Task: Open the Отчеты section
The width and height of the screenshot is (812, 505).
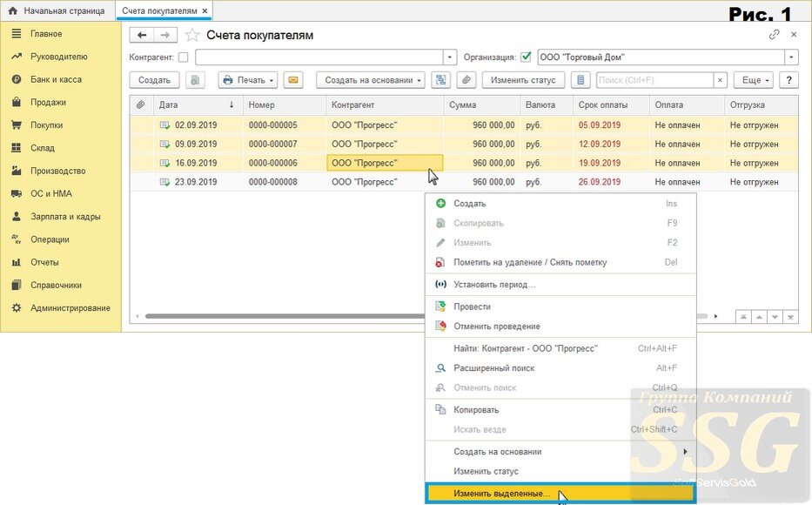Action: [x=44, y=262]
